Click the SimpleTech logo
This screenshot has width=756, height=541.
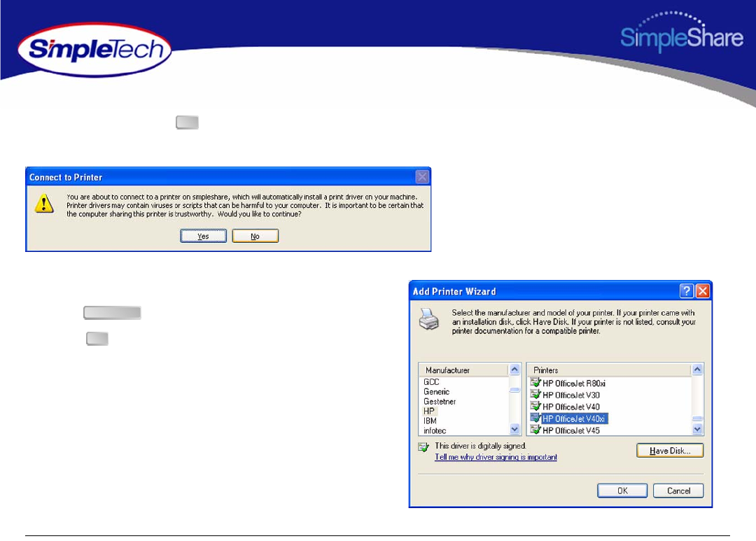[94, 50]
